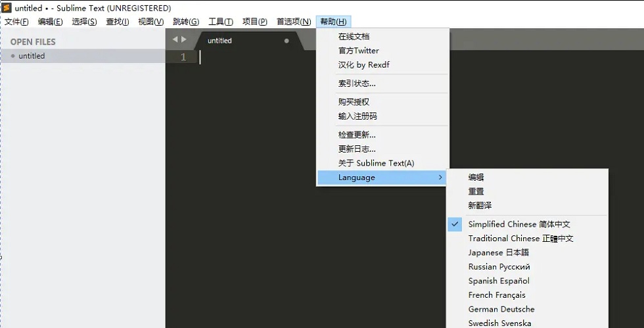The image size is (644, 328).
Task: Click the previous tab left arrow
Action: tap(175, 39)
